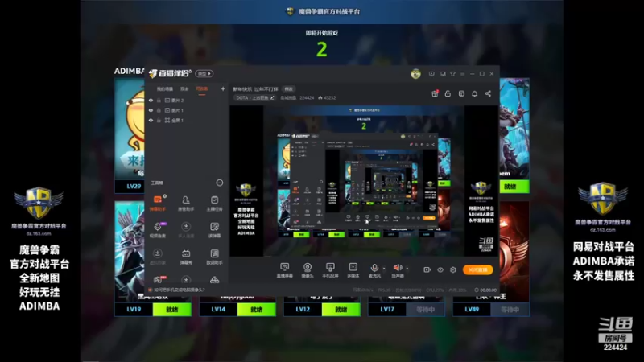The height and width of the screenshot is (362, 644).
Task: Click the 麦克风 microphone icon
Action: click(x=374, y=269)
